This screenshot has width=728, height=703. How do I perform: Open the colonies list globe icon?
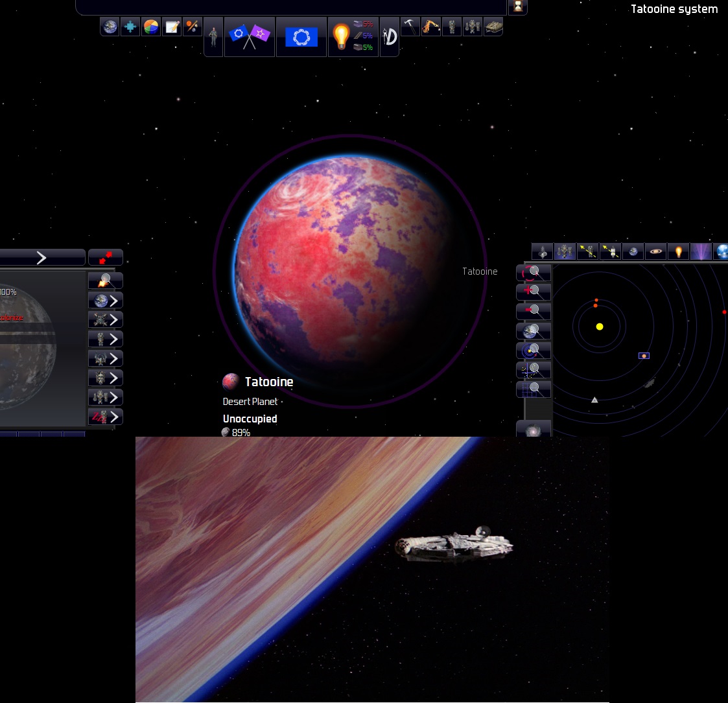click(110, 27)
